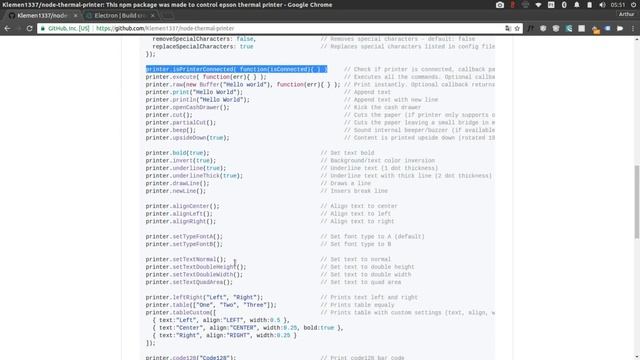
Task: Reload the GitHub page
Action: pos(29,28)
